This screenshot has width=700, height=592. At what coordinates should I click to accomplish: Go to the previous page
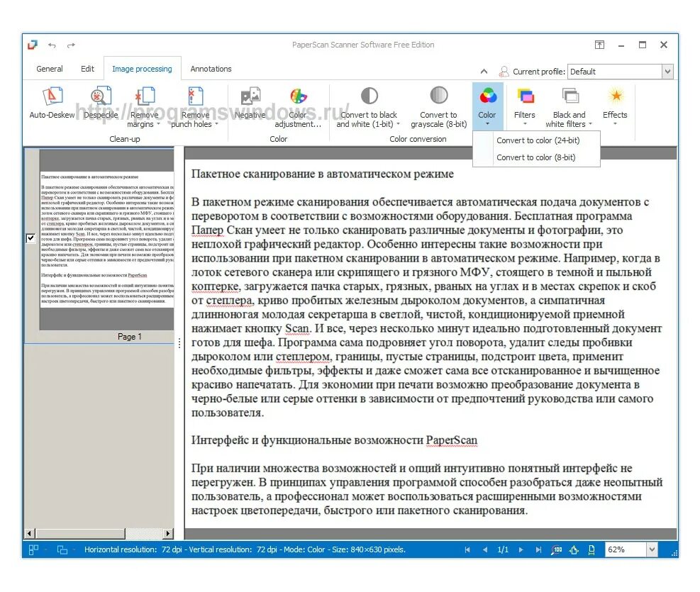[485, 549]
